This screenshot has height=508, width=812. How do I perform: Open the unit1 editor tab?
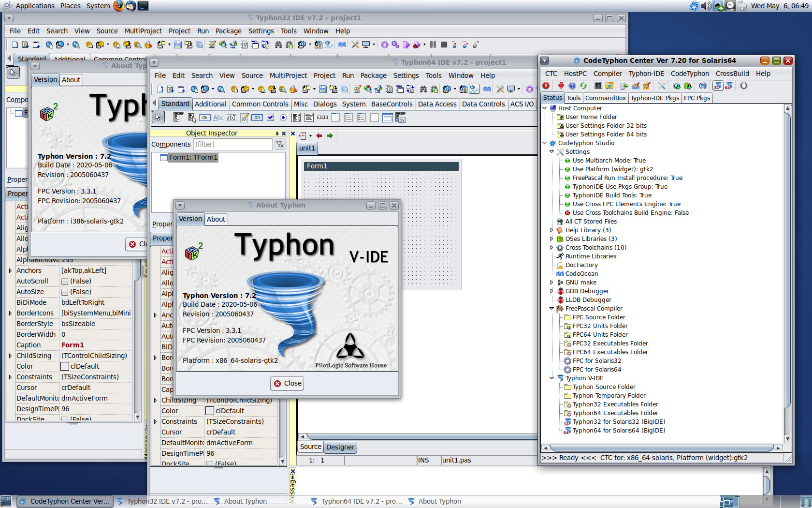tap(307, 148)
